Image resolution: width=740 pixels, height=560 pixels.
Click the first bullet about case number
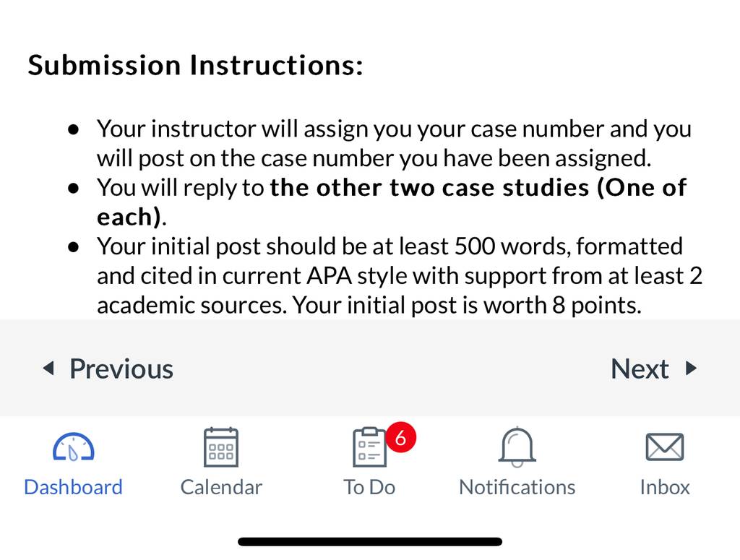click(x=379, y=143)
